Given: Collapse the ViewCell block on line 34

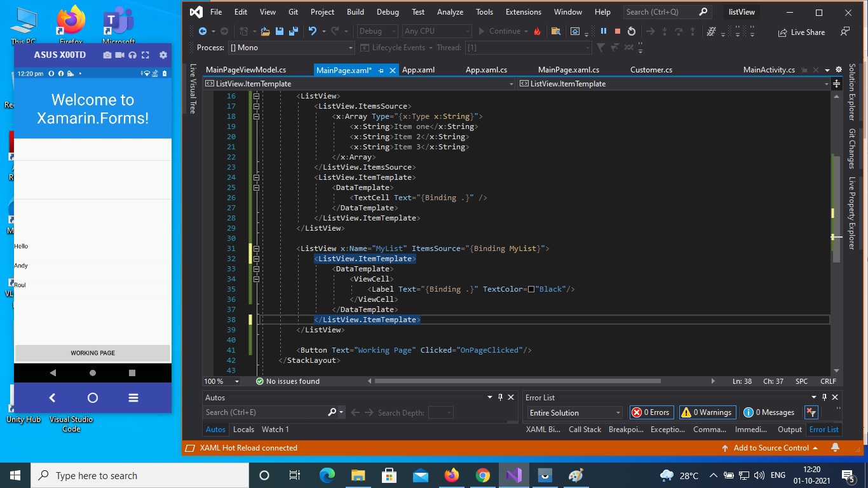Looking at the screenshot, I should pos(257,279).
